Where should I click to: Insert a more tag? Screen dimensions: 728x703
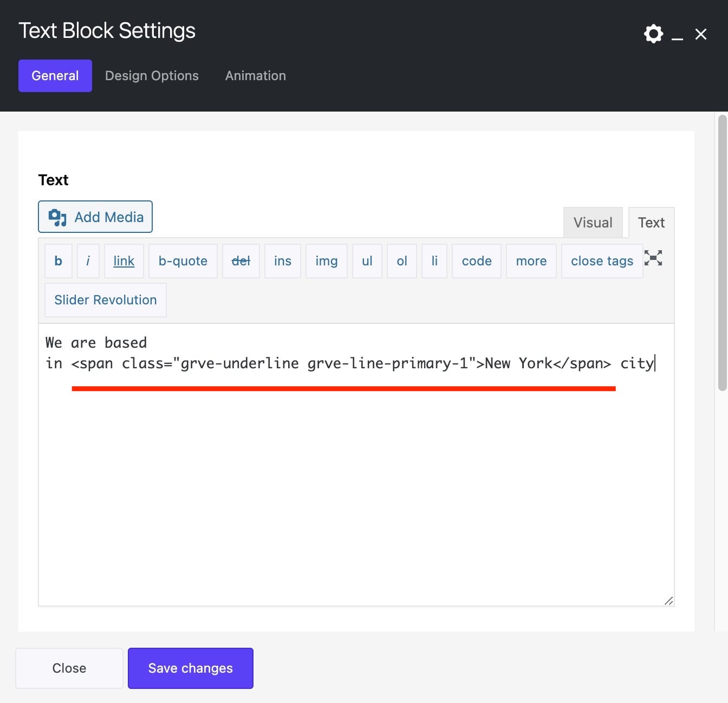[531, 261]
